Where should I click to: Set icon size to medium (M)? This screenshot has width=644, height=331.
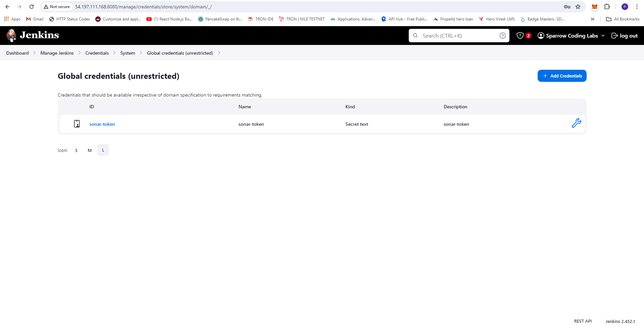90,150
